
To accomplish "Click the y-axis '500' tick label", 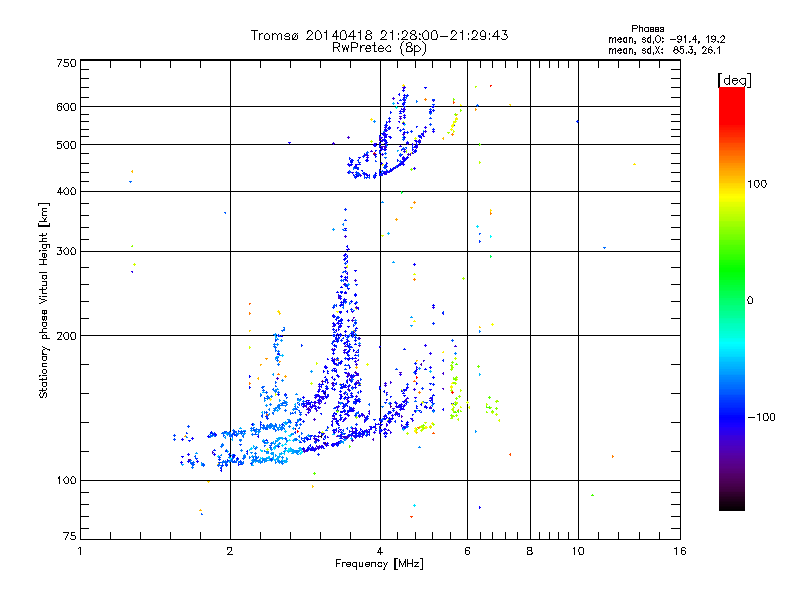I will point(66,145).
